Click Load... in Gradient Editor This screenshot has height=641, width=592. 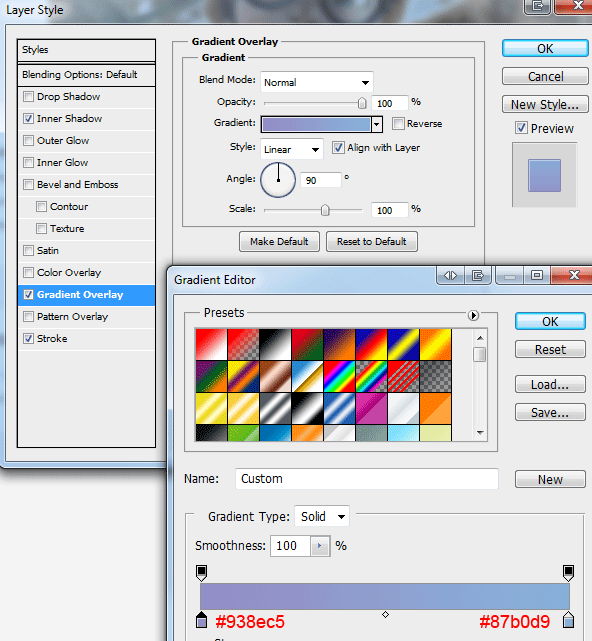(x=550, y=384)
